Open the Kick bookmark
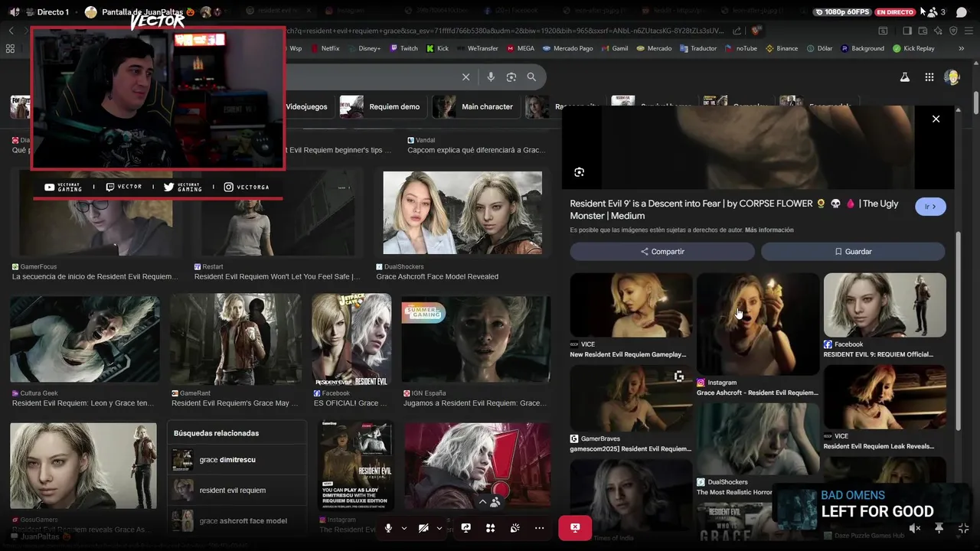The height and width of the screenshot is (551, 980). coord(437,48)
